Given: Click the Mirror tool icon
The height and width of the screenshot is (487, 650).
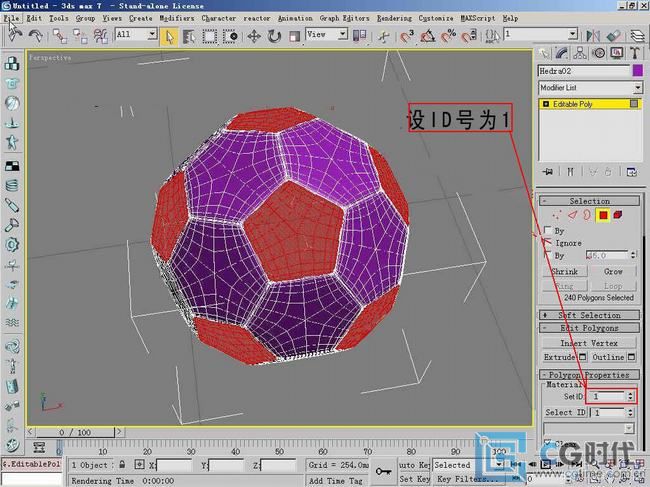Looking at the screenshot, I should tap(593, 36).
